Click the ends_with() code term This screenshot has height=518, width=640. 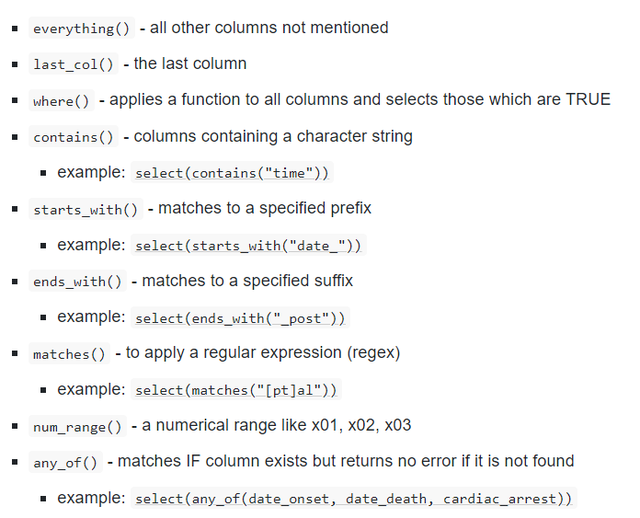[x=77, y=282]
